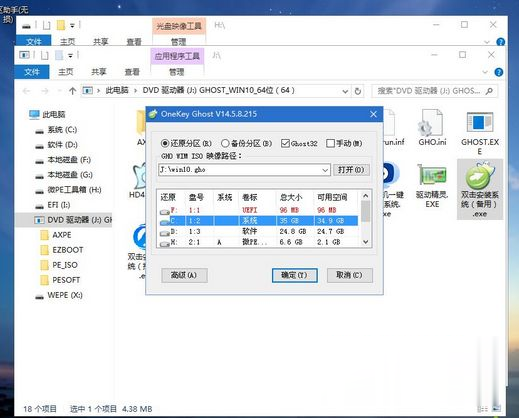
Task: Select partition row F: 1:1 UEFI
Action: click(258, 210)
